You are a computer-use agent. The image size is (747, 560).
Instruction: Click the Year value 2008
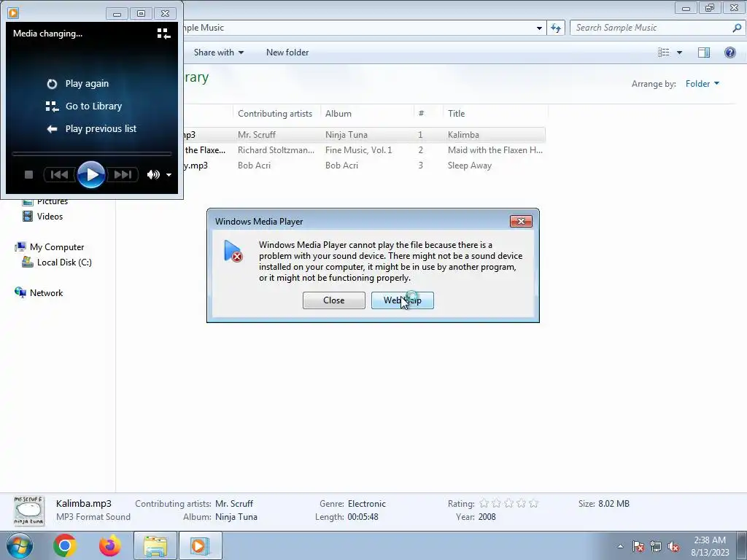[487, 517]
